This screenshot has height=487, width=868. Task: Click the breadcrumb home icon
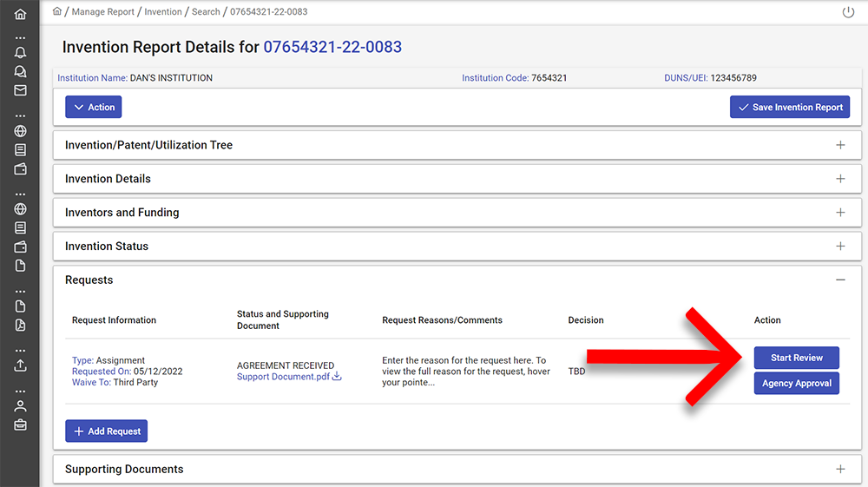(57, 11)
